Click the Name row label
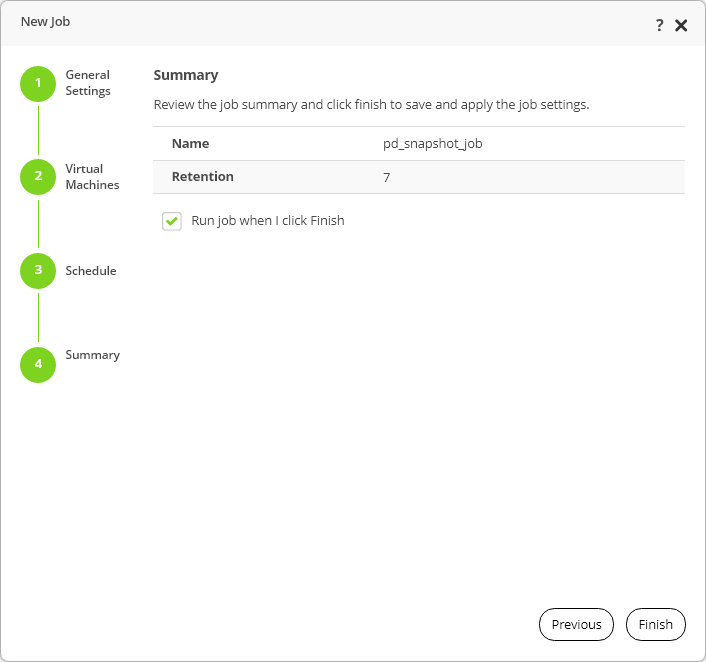Viewport: 706px width, 662px height. [190, 144]
